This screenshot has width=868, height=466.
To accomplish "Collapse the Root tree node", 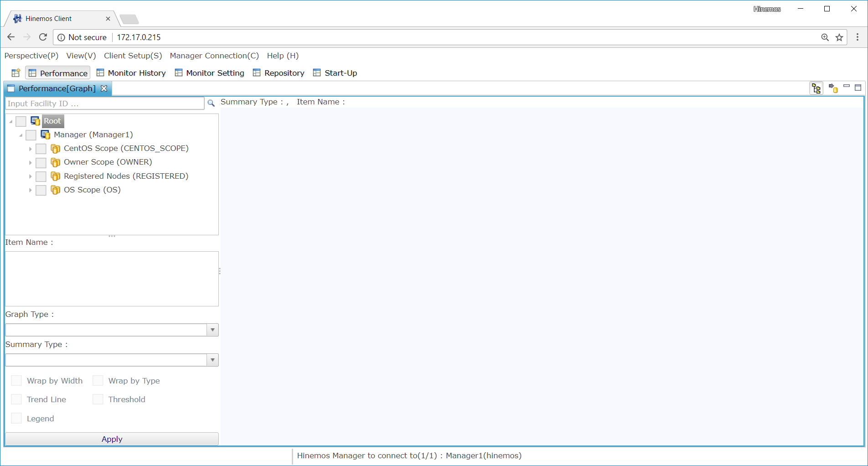I will (x=10, y=122).
